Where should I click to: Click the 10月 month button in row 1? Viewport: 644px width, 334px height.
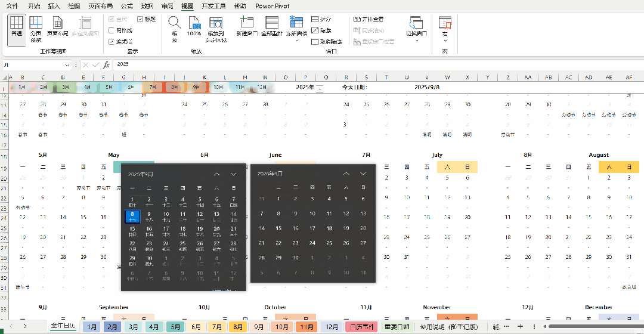[x=218, y=87]
